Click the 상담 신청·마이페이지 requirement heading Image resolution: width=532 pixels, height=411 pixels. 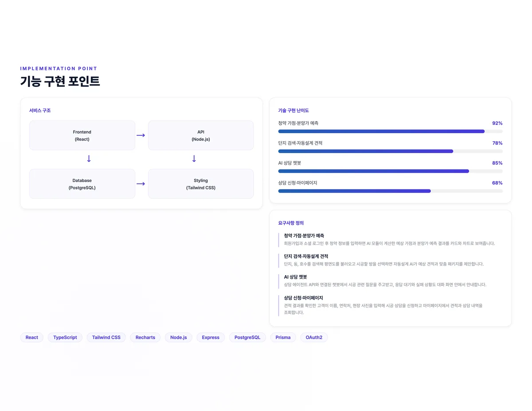pos(303,298)
